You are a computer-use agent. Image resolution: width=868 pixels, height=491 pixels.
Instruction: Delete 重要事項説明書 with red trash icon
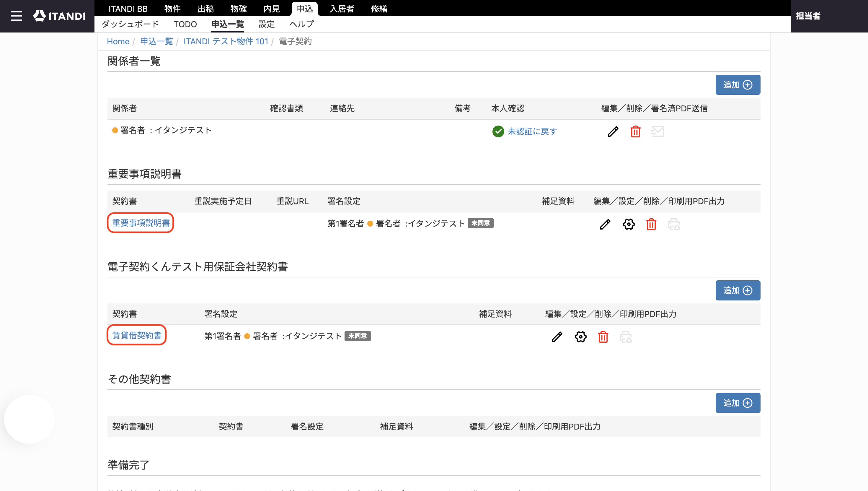pos(651,224)
